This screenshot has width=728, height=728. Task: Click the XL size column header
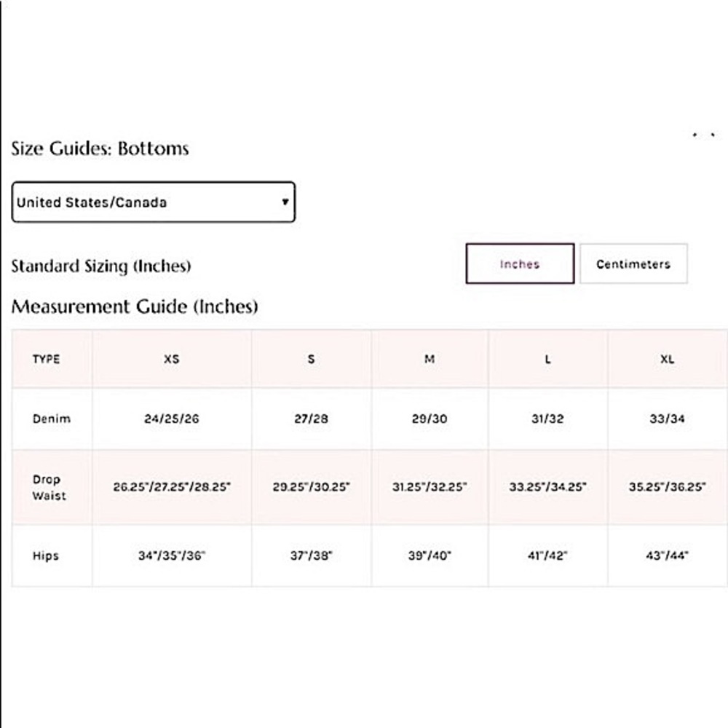tap(667, 359)
